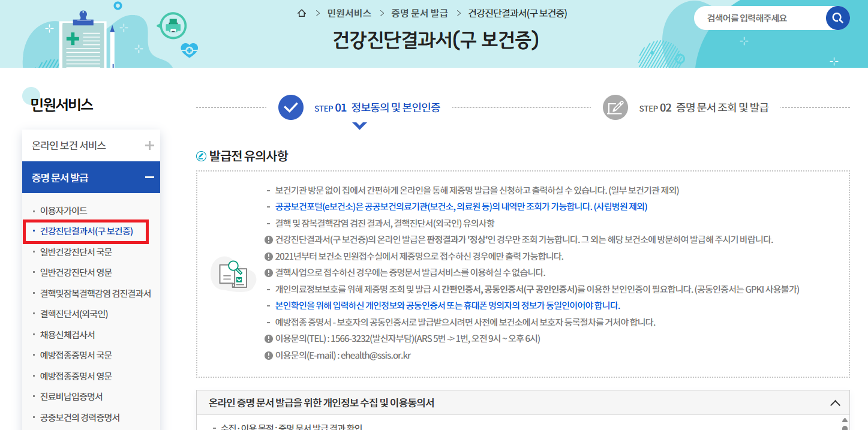Click the home icon in the breadcrumb

pyautogui.click(x=301, y=13)
